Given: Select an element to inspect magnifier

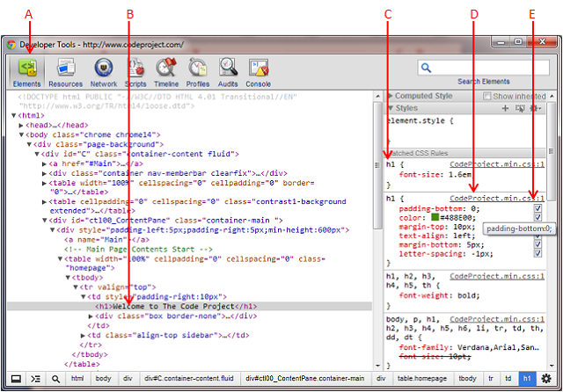Looking at the screenshot, I should 55,379.
